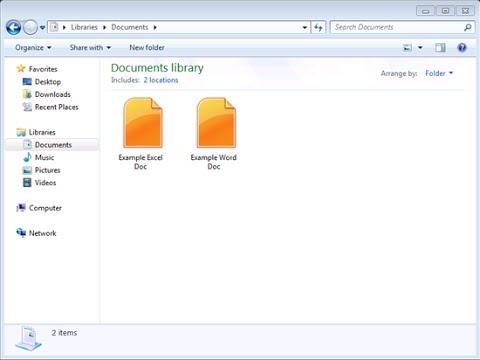Click the 2 items status text
This screenshot has height=360, width=480.
(x=64, y=333)
